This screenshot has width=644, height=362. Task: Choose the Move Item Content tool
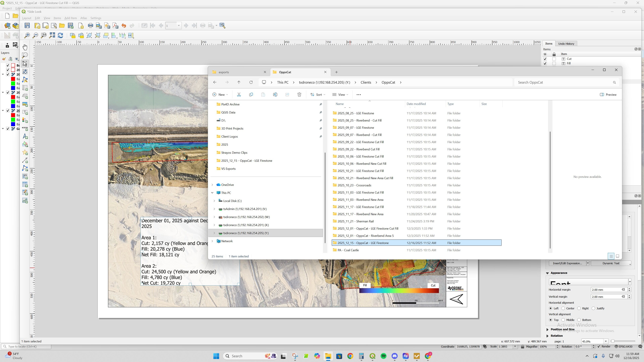25,71
